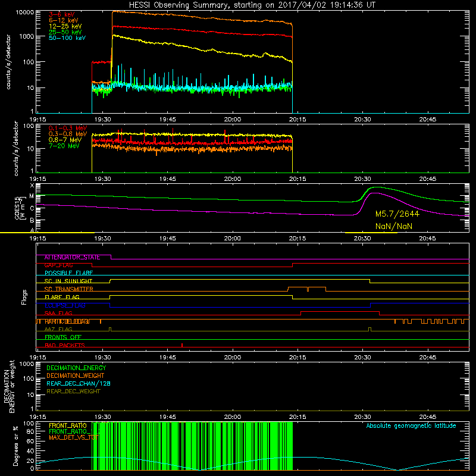Viewport: 476px width, 476px height.
Task: Click the red BAD_PACKETS spike marker
Action: 182,345
